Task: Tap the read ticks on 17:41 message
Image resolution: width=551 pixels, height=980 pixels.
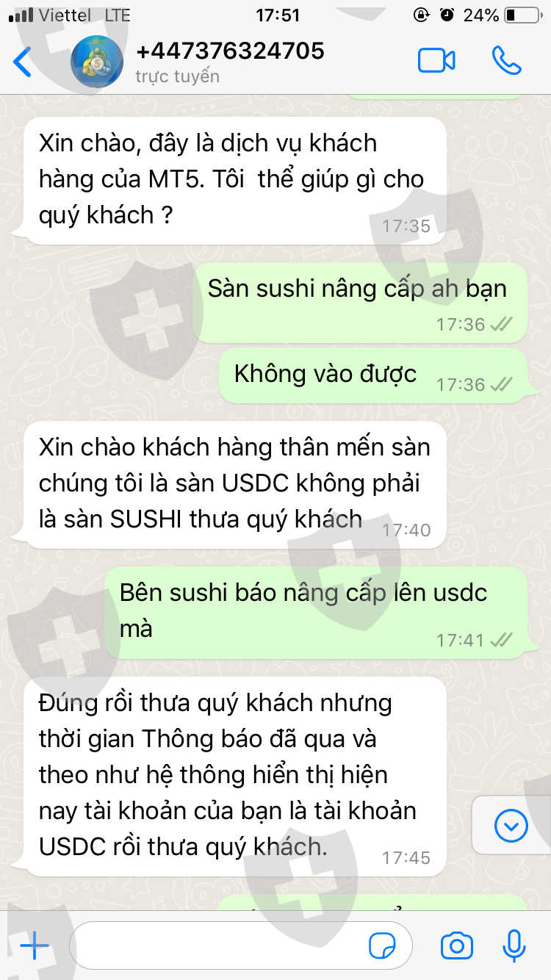Action: tap(502, 640)
